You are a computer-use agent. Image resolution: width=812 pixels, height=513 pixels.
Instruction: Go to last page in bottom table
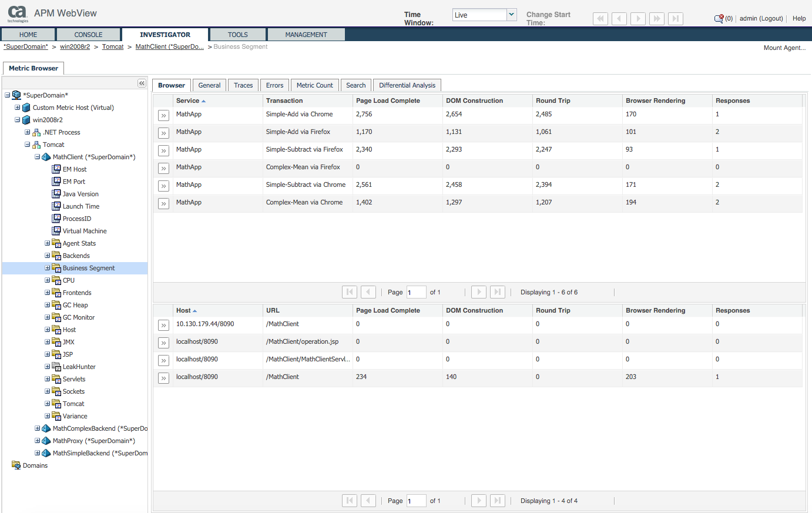pos(498,501)
